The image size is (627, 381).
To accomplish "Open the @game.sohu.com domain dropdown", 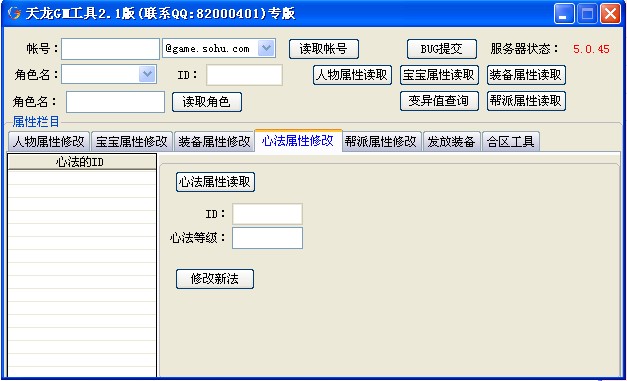I will click(x=266, y=48).
